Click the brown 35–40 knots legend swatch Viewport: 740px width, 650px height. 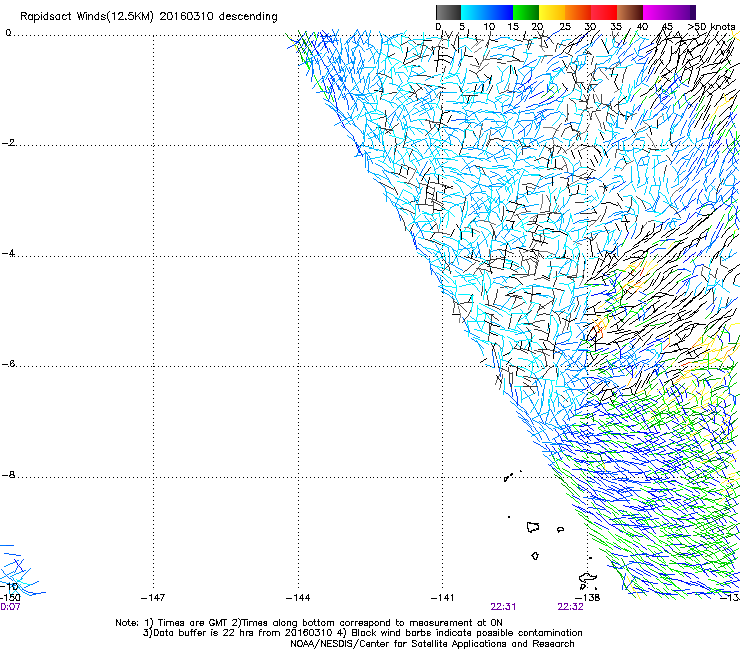click(x=630, y=12)
